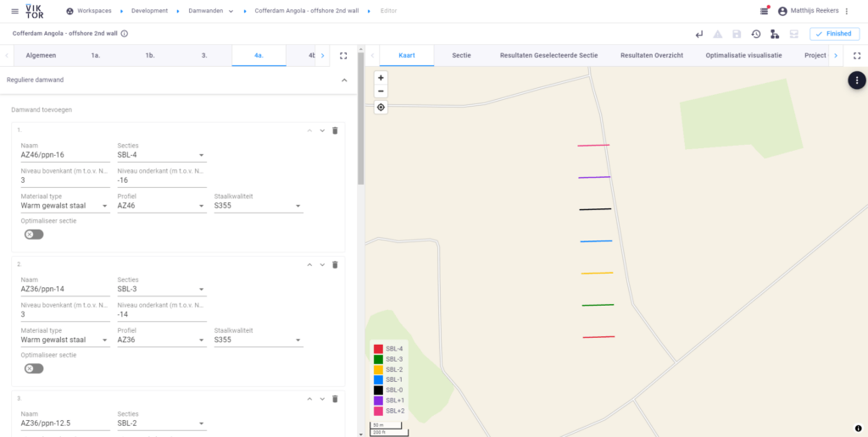Open the Damwanden breadcrumb dropdown
The width and height of the screenshot is (868, 437).
tap(231, 11)
